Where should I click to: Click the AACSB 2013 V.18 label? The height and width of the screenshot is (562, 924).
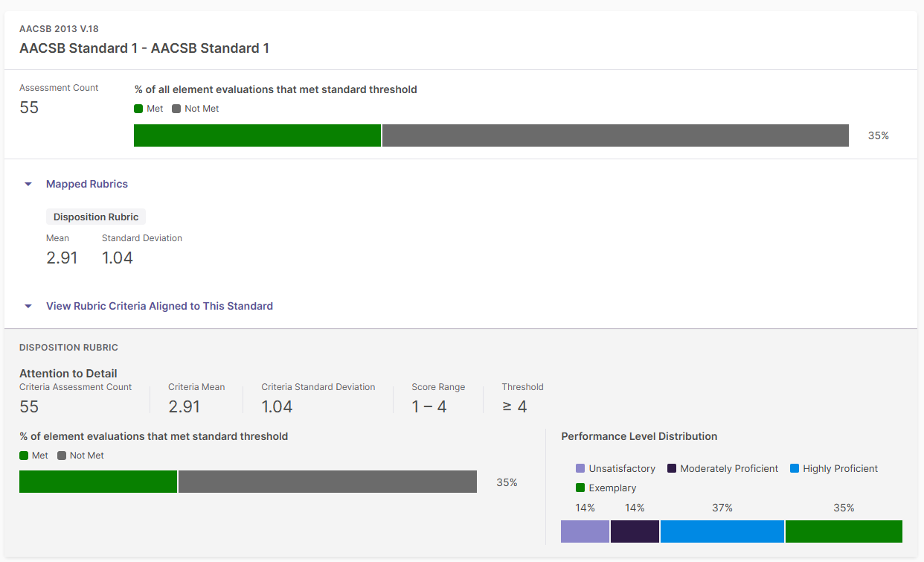tap(59, 29)
